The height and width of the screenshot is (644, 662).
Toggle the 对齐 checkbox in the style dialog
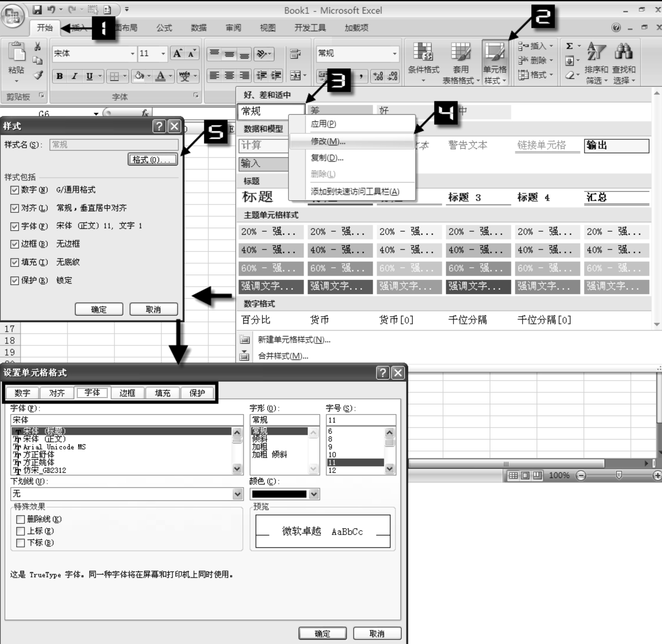[14, 208]
